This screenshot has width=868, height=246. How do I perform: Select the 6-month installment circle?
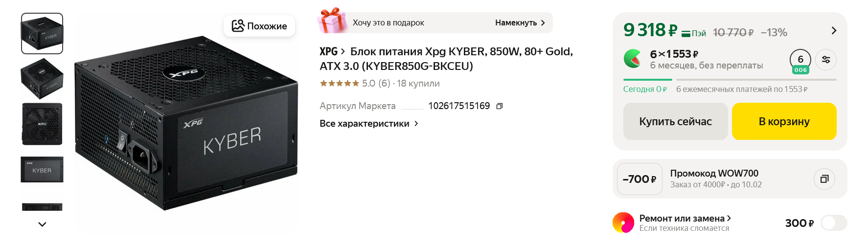pos(800,60)
